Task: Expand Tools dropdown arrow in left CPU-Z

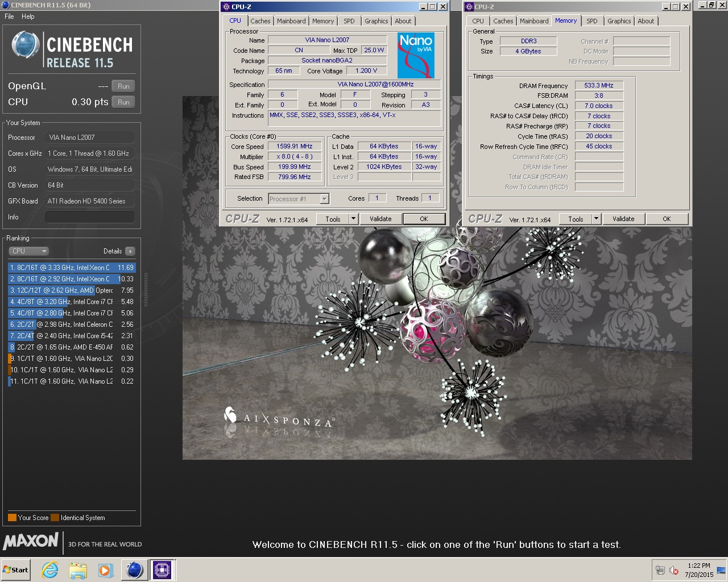Action: pyautogui.click(x=353, y=219)
